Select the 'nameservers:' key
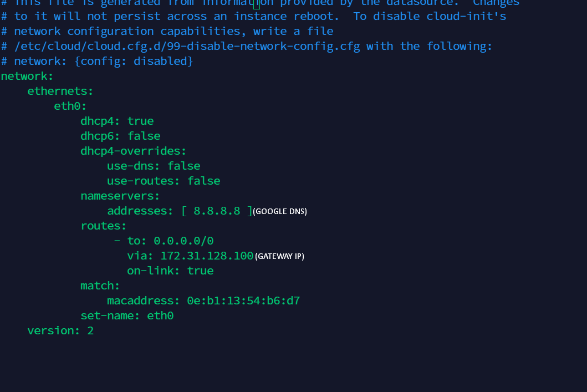 click(x=120, y=196)
